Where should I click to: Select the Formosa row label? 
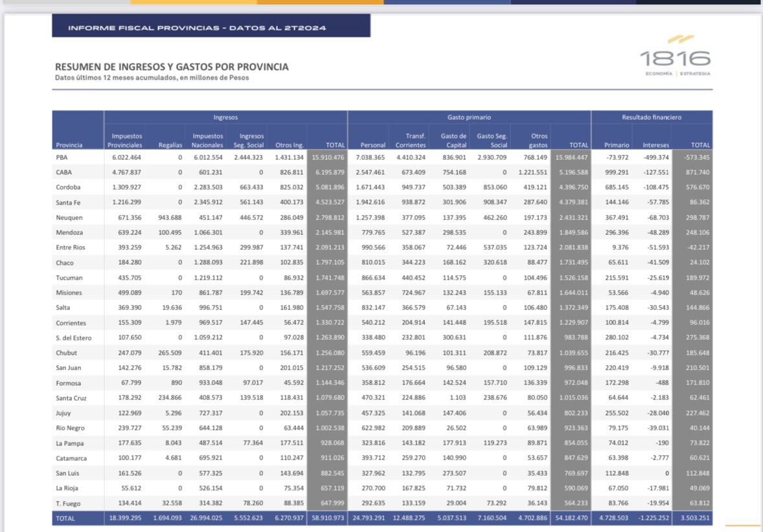point(68,383)
